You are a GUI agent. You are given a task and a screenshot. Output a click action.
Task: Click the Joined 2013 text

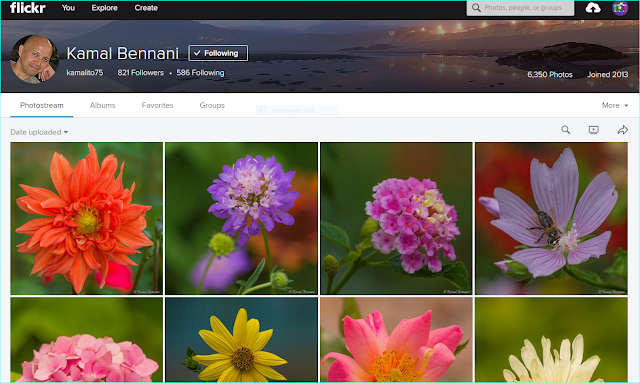(607, 74)
